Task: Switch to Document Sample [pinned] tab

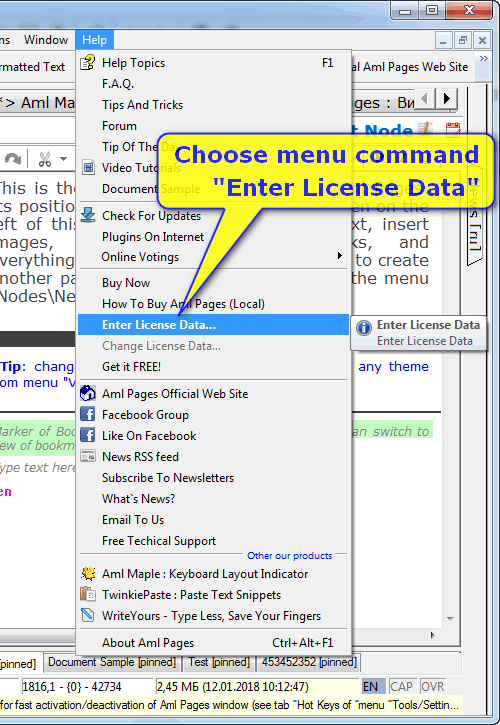Action: pyautogui.click(x=112, y=662)
